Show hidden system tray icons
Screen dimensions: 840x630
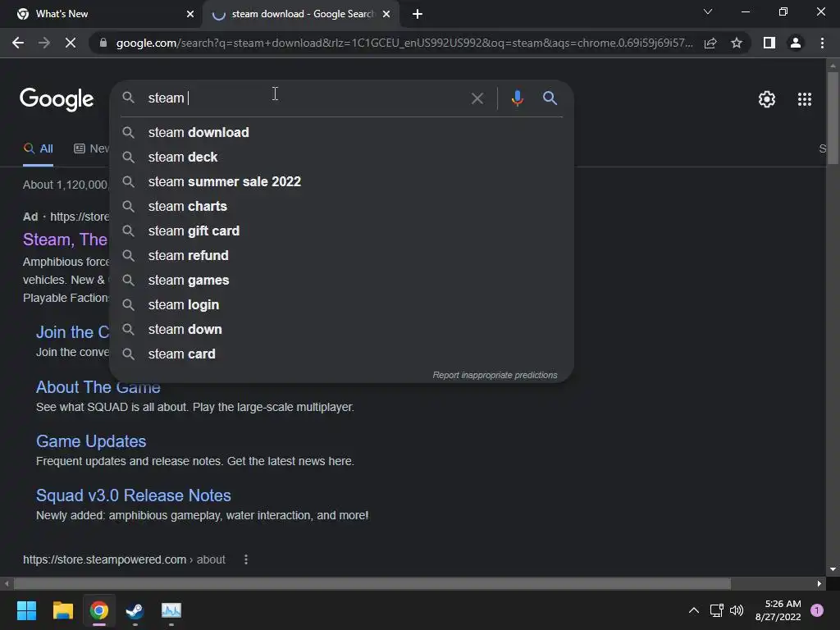point(693,610)
